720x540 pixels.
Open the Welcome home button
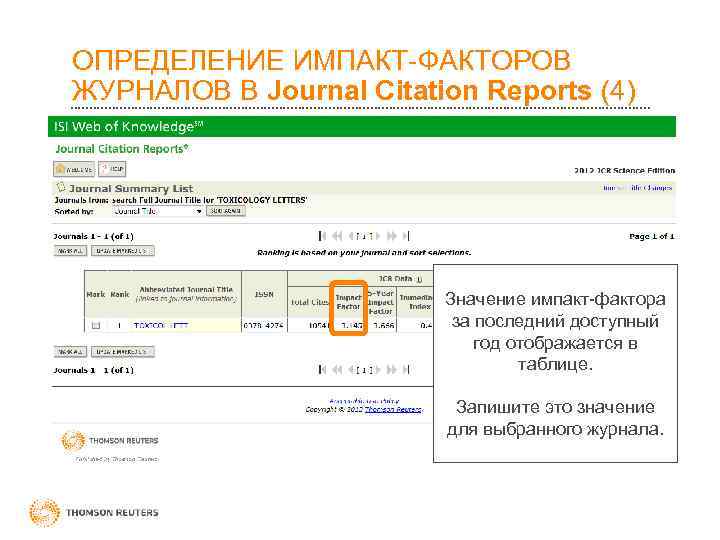coord(74,169)
